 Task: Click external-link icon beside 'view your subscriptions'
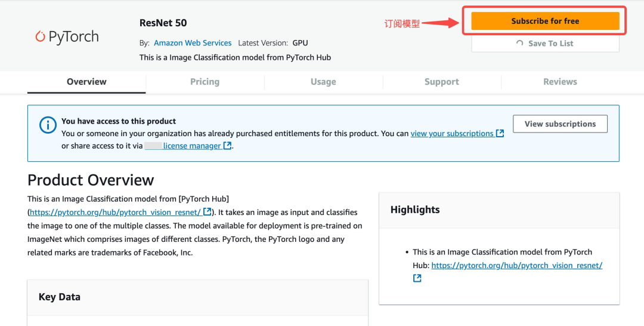[500, 134]
